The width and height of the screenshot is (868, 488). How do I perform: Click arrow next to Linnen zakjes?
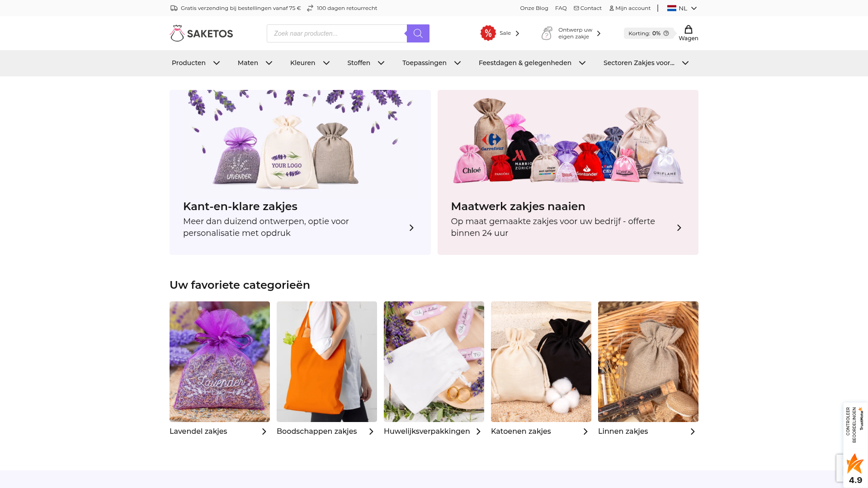click(x=693, y=432)
